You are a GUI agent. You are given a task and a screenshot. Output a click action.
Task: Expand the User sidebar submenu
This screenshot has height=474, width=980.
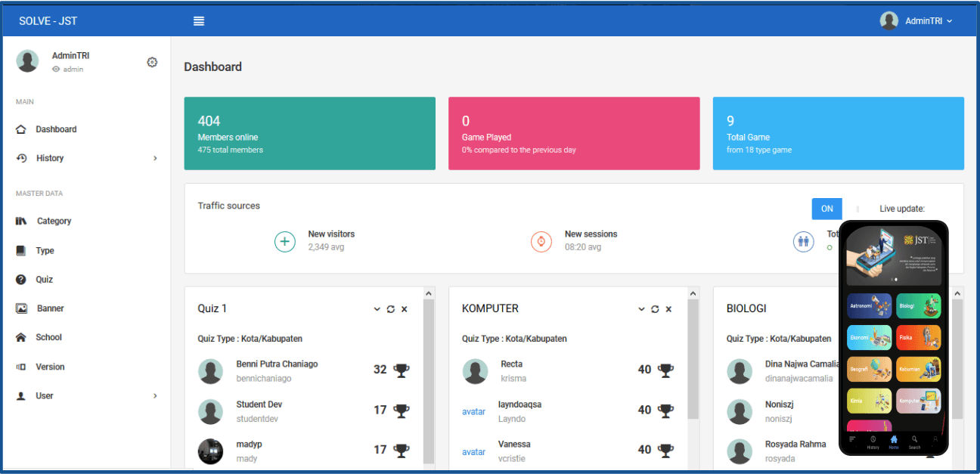pos(85,395)
